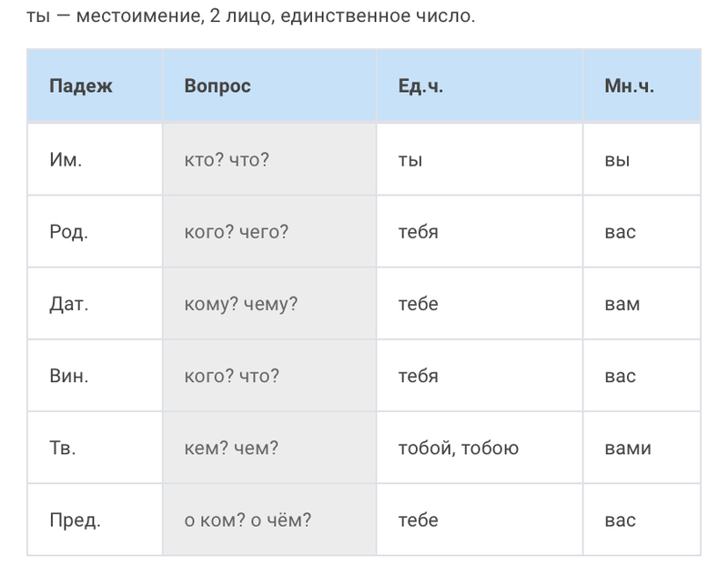Click the plural form вами
The width and height of the screenshot is (728, 566).
coord(627,448)
